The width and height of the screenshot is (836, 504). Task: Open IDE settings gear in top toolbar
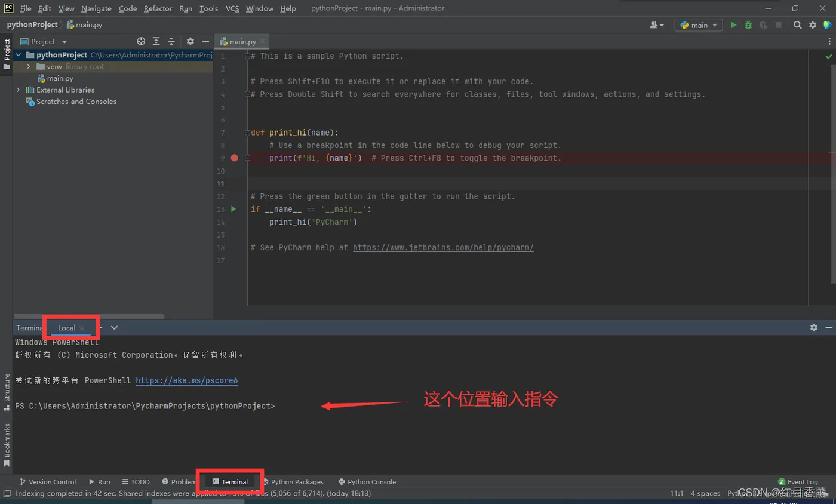[x=813, y=25]
